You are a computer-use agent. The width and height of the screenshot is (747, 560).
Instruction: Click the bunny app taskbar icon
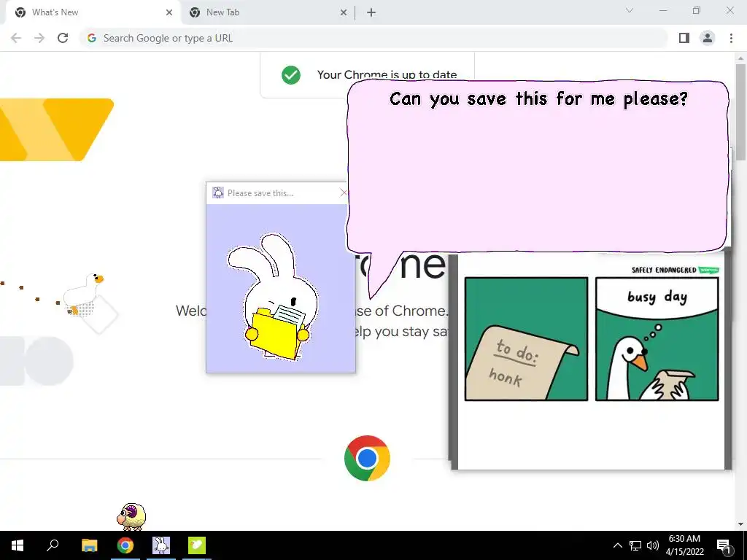click(161, 545)
